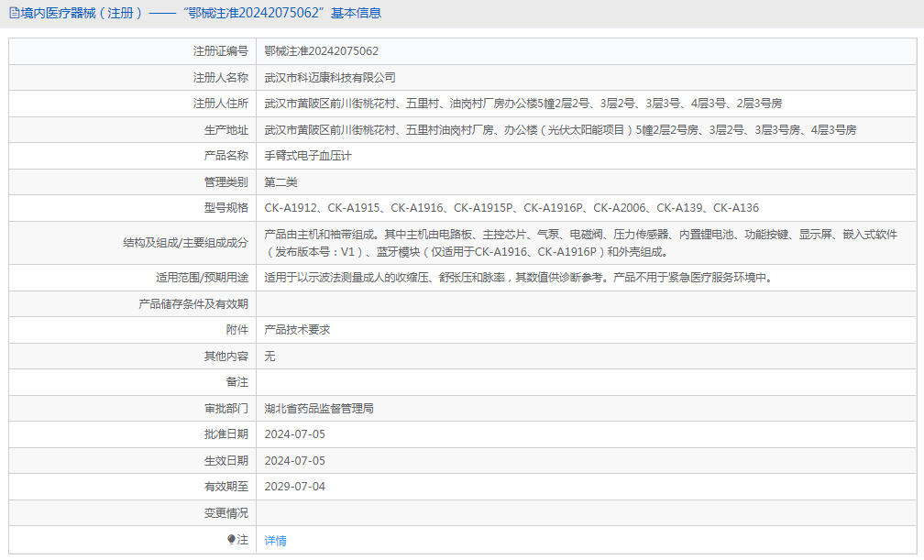Click the 审批部门 row label
The width and height of the screenshot is (924, 560).
tap(225, 409)
